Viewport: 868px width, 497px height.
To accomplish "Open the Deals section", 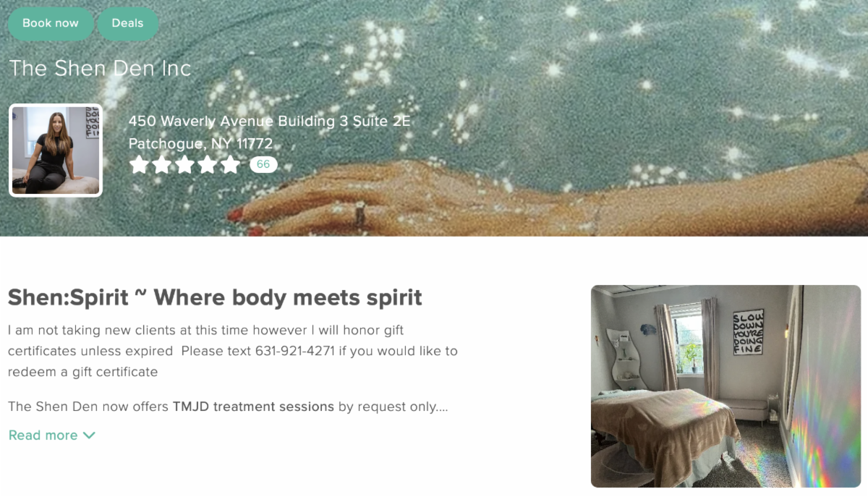I will (x=127, y=23).
